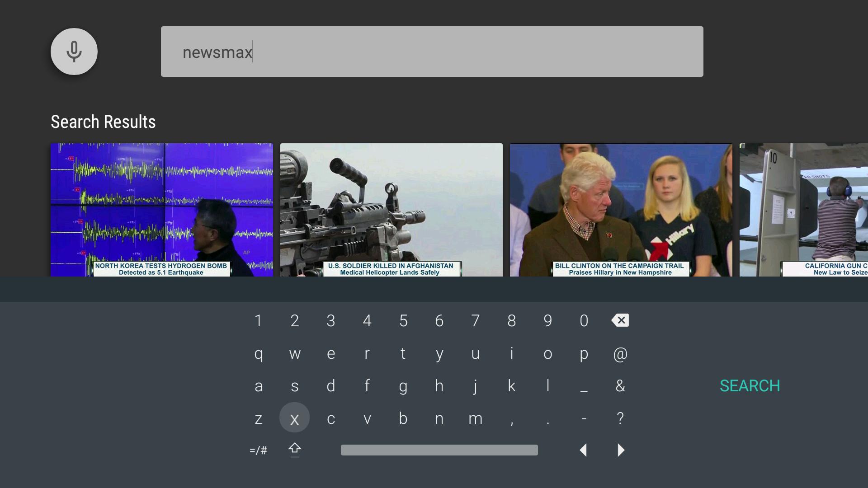Click the SEARCH button
This screenshot has height=488, width=868.
coord(750,385)
